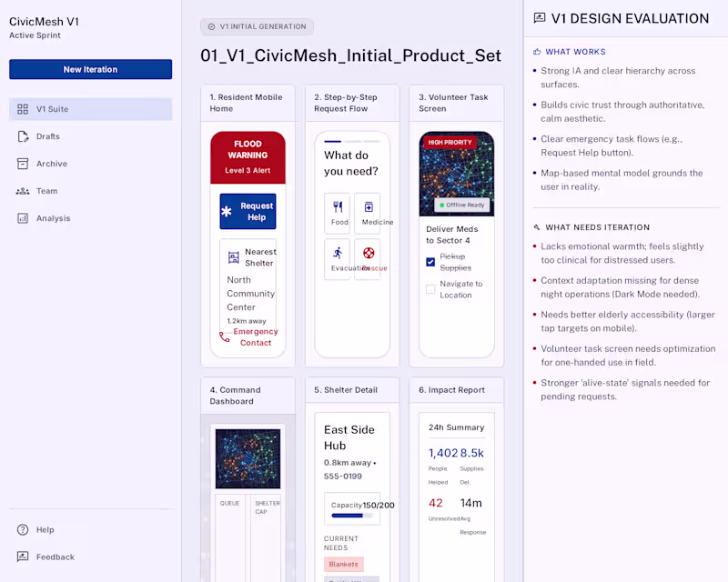Click the '5. Shelter Detail' title
The width and height of the screenshot is (728, 582).
point(346,390)
